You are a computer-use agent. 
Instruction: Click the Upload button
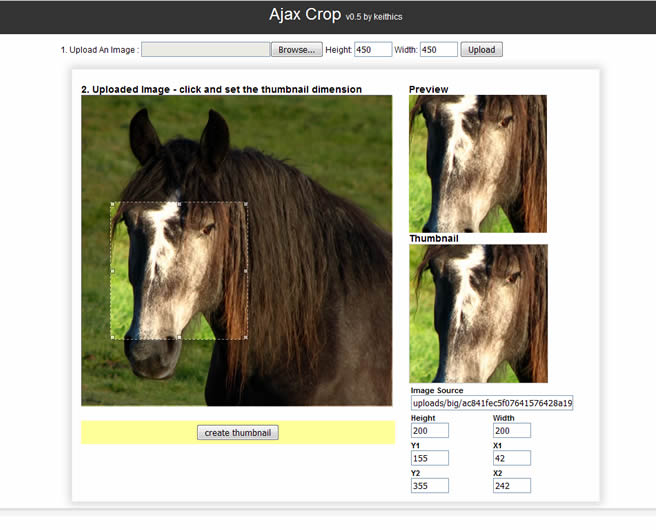pos(482,49)
